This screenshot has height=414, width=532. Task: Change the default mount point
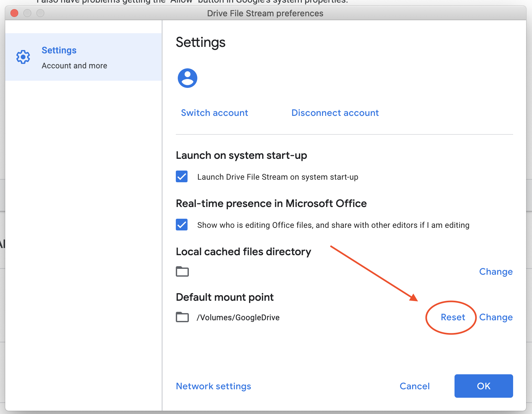coord(496,317)
